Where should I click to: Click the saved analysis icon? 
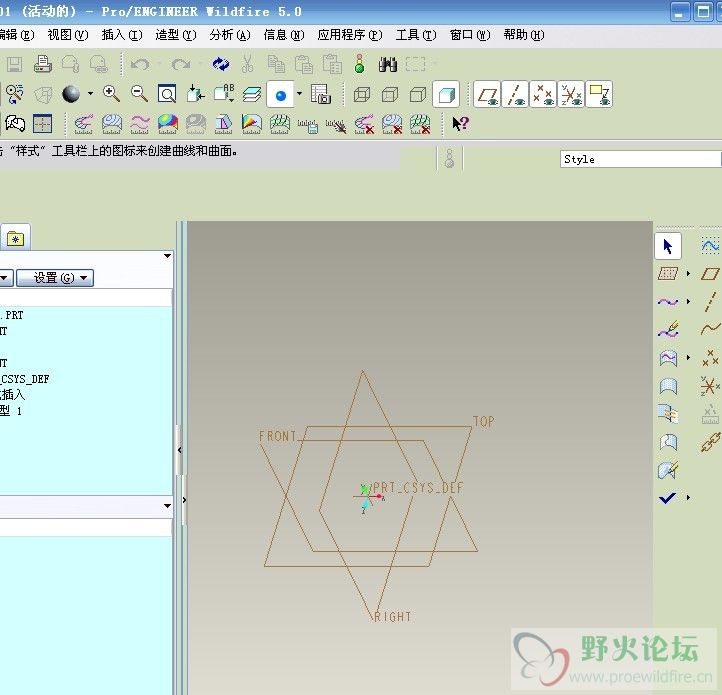[308, 125]
